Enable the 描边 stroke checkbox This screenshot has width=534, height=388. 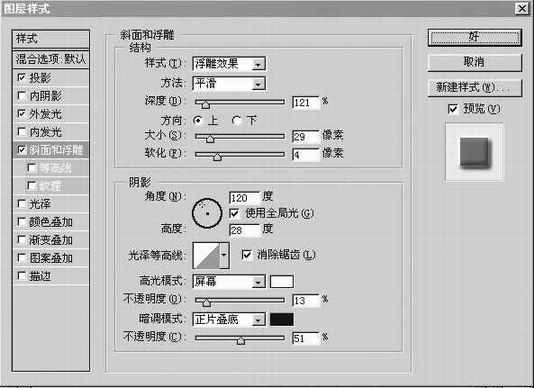coord(21,276)
